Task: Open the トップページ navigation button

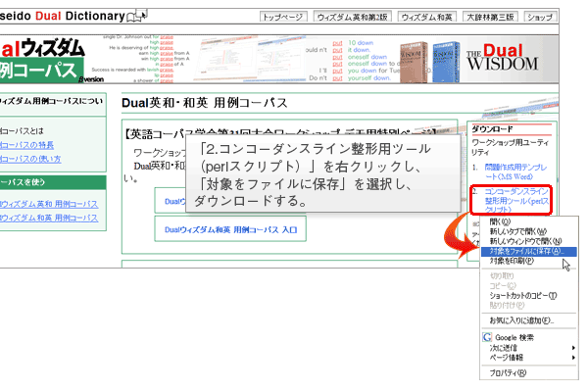Action: coord(283,17)
